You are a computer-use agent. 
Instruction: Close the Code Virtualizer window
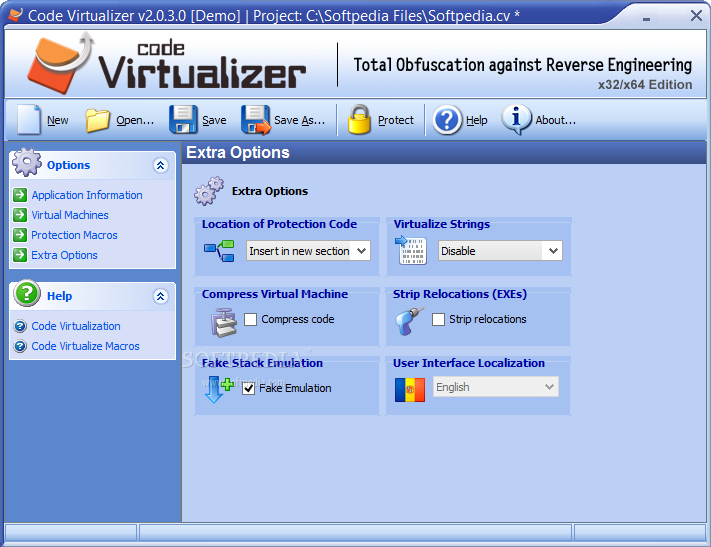pyautogui.click(x=696, y=16)
